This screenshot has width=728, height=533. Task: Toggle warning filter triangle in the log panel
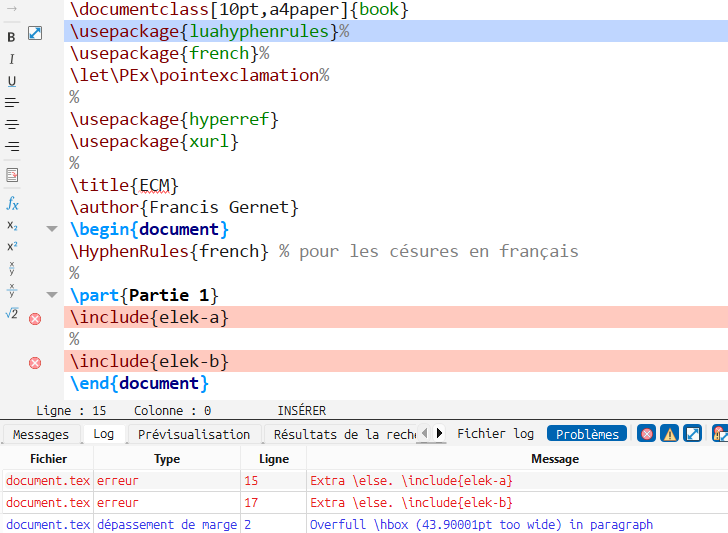[x=670, y=434]
